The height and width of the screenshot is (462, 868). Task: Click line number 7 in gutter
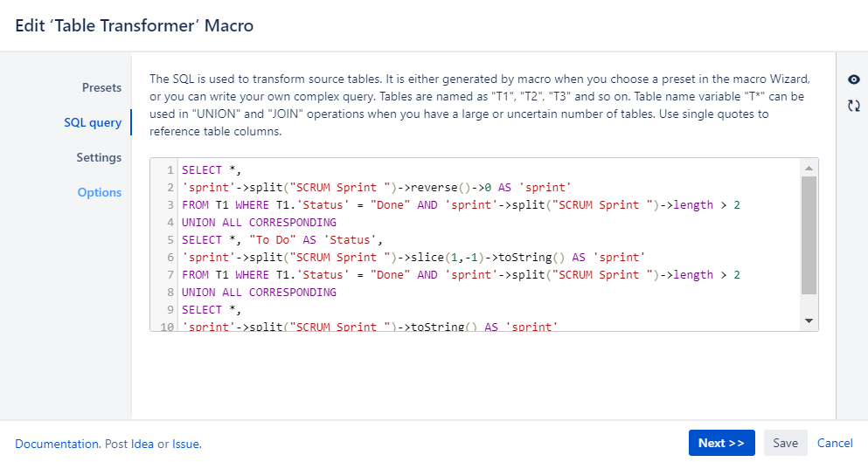167,275
